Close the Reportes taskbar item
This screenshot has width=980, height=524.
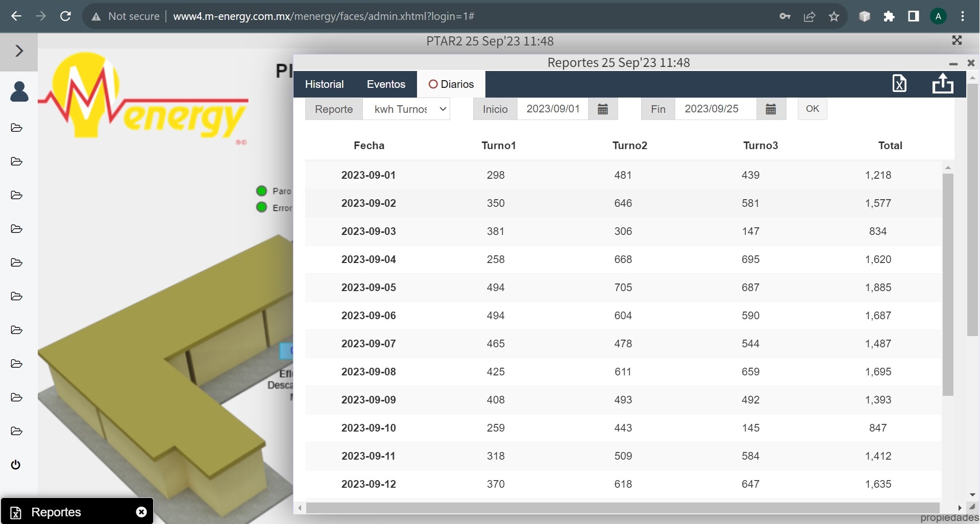141,512
